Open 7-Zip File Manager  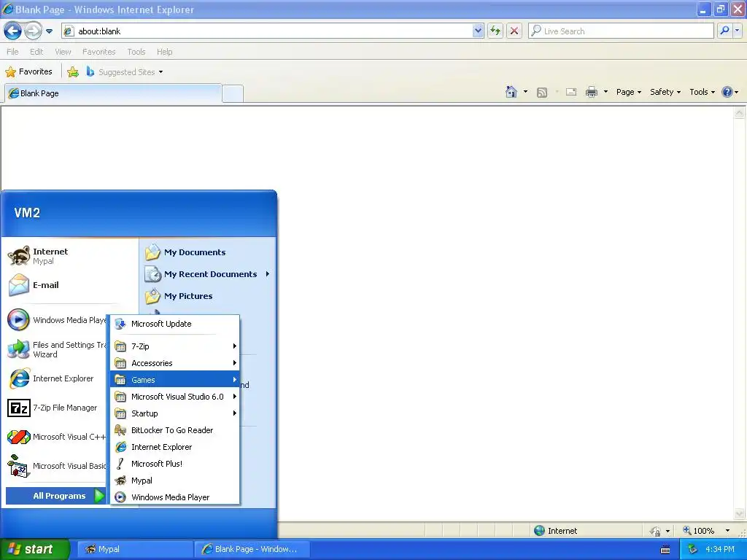click(56, 408)
